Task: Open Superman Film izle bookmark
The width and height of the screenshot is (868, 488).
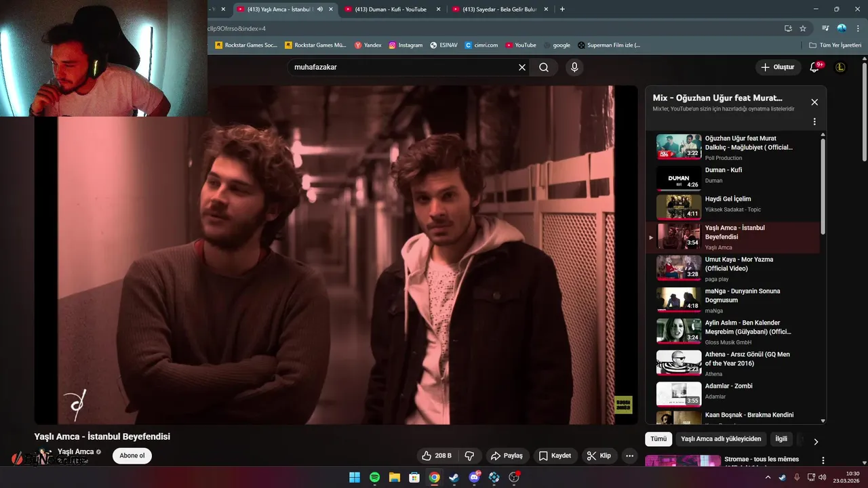Action: pyautogui.click(x=609, y=45)
